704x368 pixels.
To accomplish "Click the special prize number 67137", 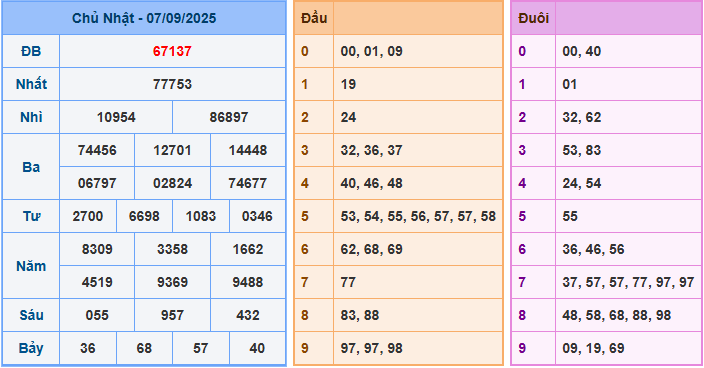I will pyautogui.click(x=172, y=51).
